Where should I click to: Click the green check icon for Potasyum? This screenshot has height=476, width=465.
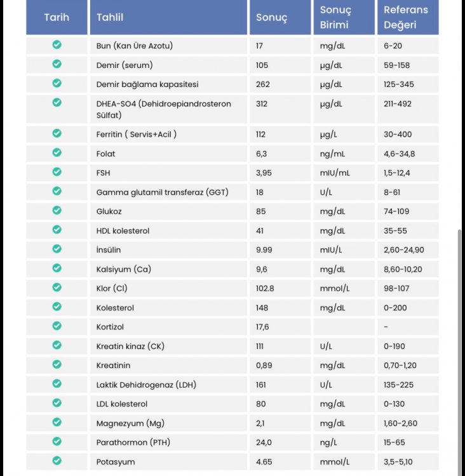pyautogui.click(x=57, y=461)
